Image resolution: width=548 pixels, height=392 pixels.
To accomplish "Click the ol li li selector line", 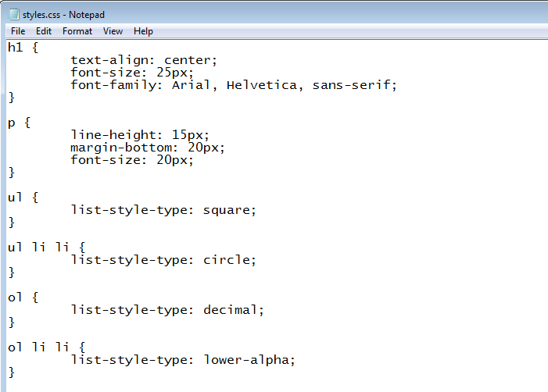I will pos(46,347).
